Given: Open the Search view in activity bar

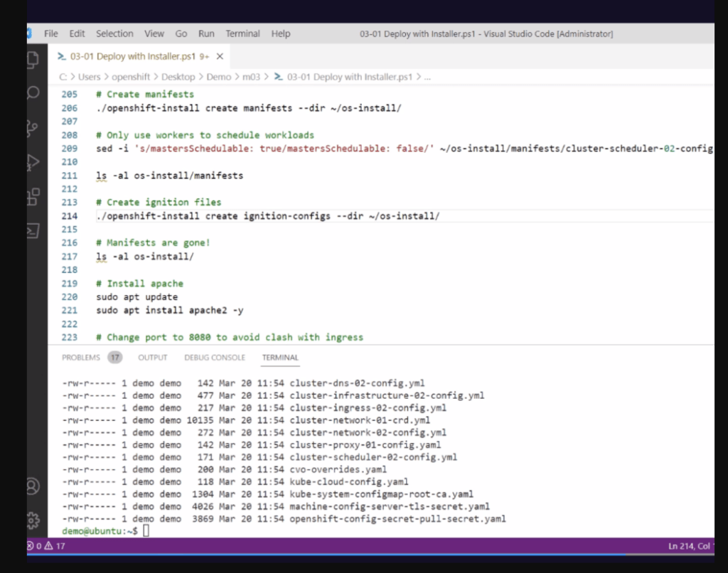Looking at the screenshot, I should click(x=33, y=93).
